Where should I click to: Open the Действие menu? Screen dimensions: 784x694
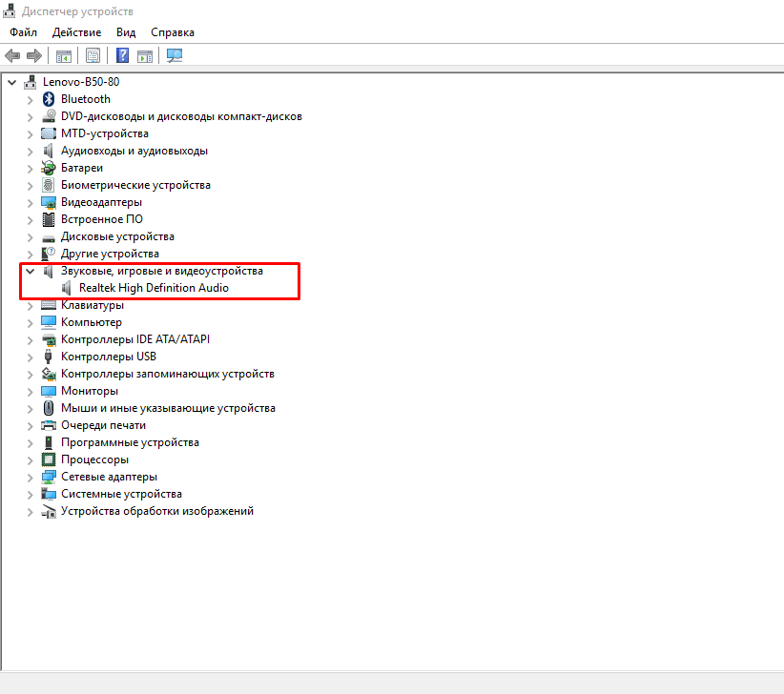[x=76, y=32]
